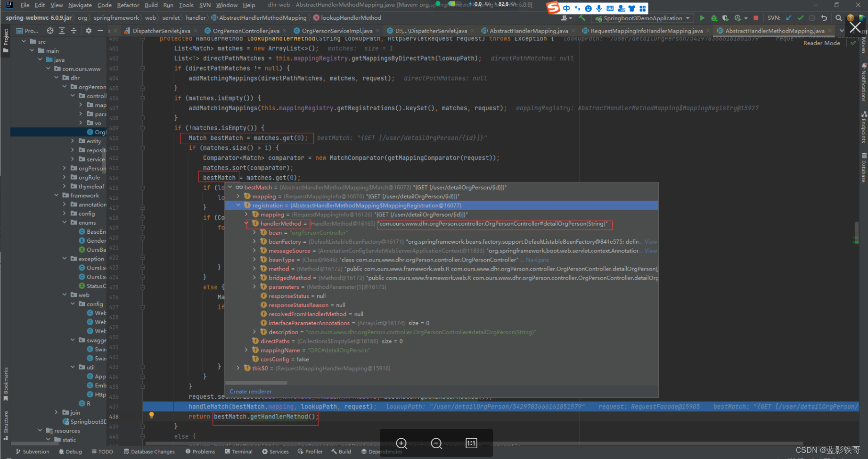Open the Problems tool window button

tap(200, 451)
